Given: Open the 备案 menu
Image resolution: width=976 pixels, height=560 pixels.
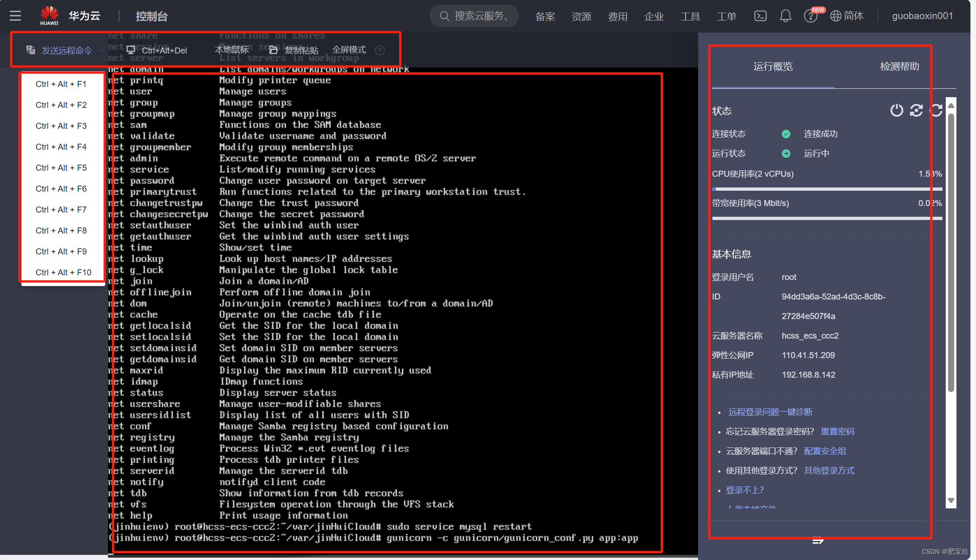Looking at the screenshot, I should pyautogui.click(x=545, y=17).
